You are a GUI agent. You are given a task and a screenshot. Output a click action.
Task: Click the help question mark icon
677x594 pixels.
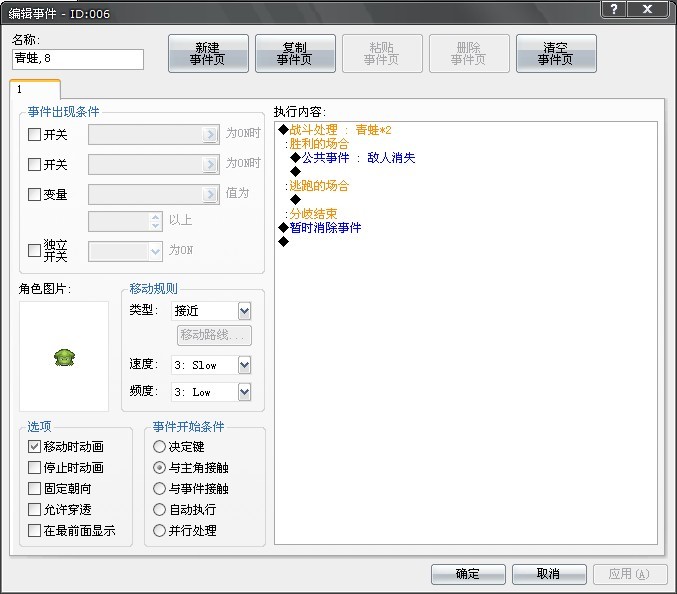[x=614, y=9]
